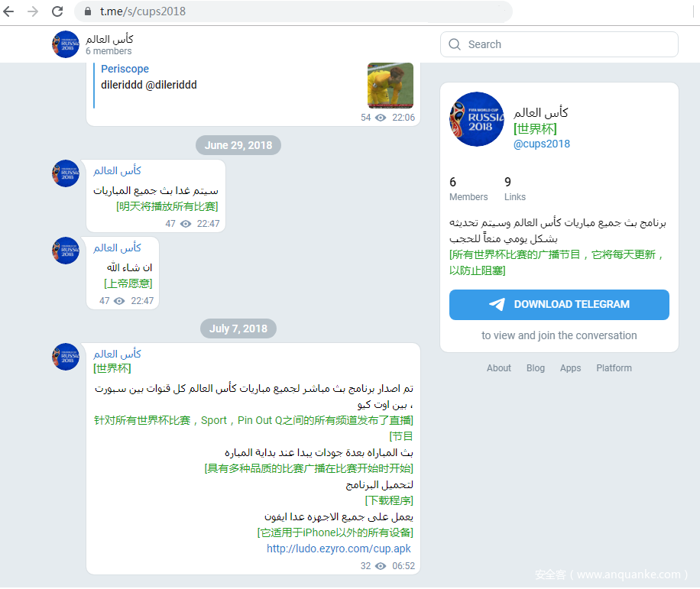Click large Russia 2018 logo in sidebar

pyautogui.click(x=477, y=119)
